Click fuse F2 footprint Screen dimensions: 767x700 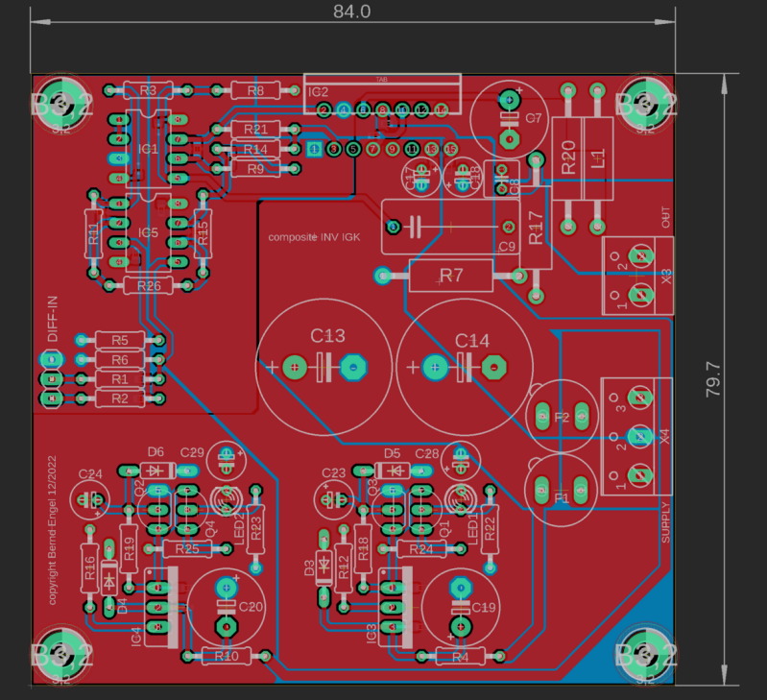(x=562, y=417)
